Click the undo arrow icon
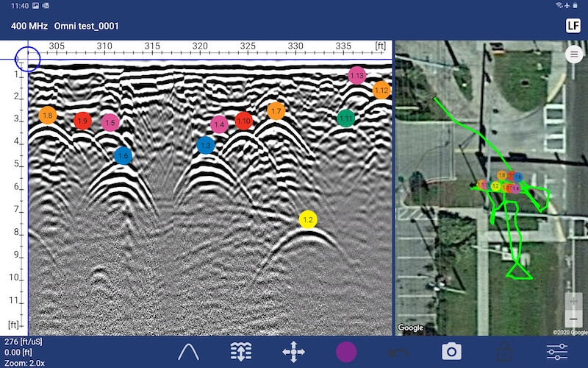Viewport: 588px width, 368px height. tap(398, 352)
